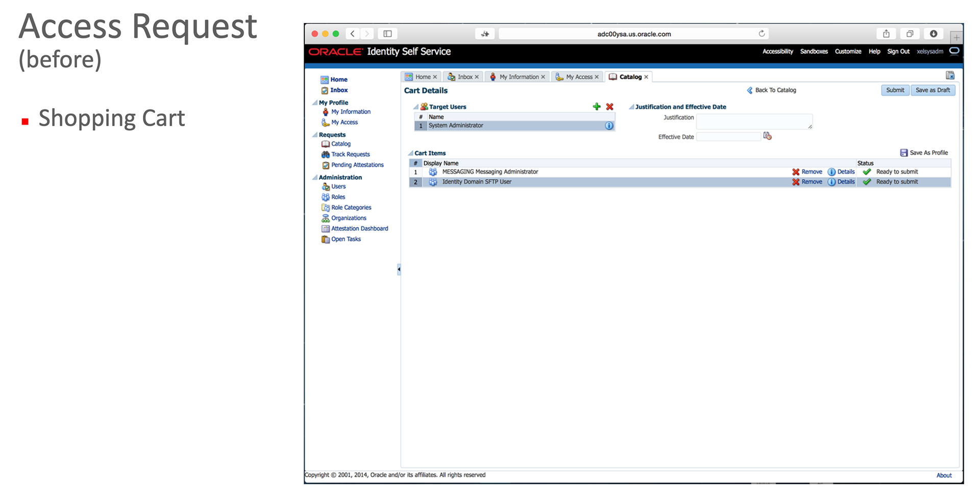This screenshot has width=980, height=498.
Task: Click the icon above Save as Draft
Action: pyautogui.click(x=950, y=76)
